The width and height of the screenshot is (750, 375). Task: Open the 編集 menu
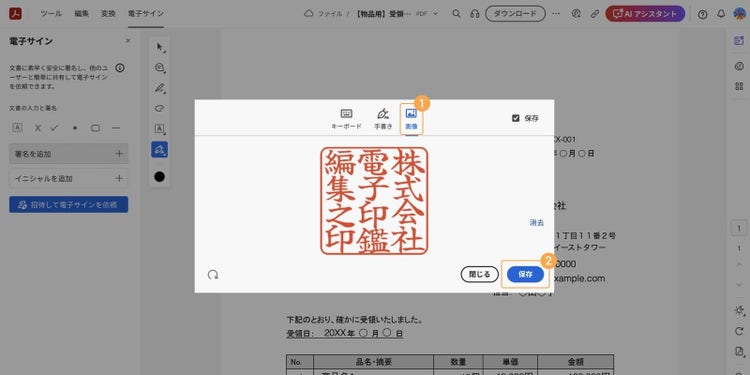81,14
